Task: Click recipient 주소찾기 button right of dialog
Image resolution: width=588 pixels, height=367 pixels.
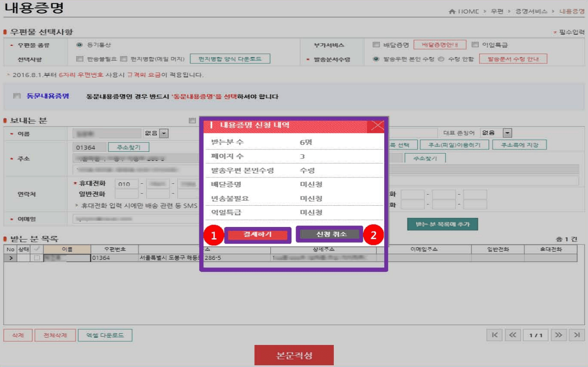Action: click(425, 158)
